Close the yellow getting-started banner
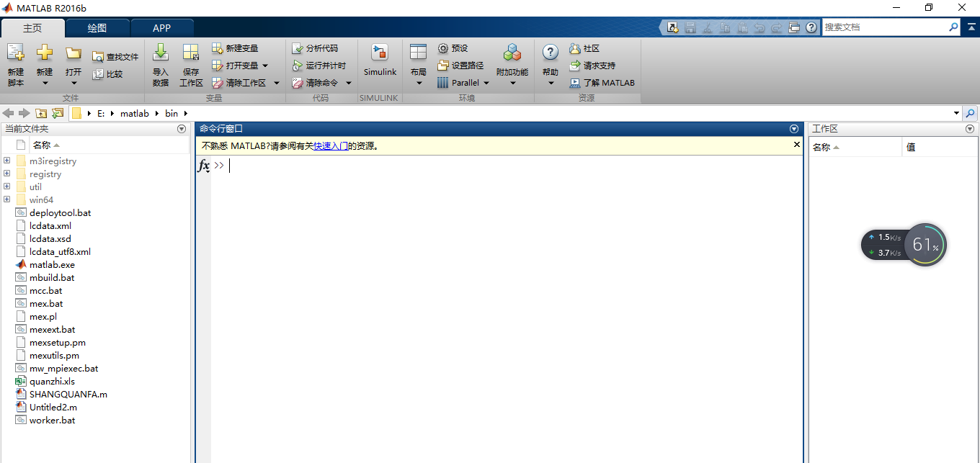 (797, 145)
